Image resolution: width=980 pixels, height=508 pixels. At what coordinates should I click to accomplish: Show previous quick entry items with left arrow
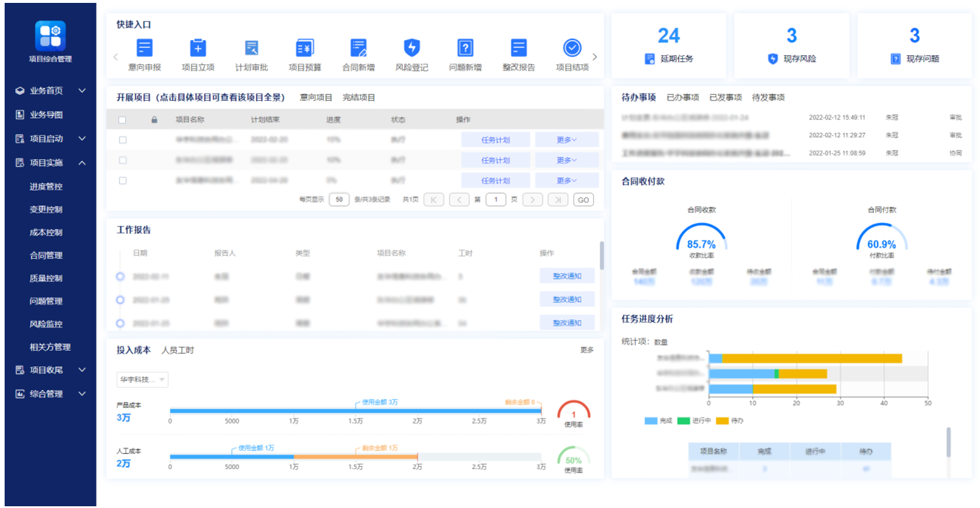pos(115,57)
